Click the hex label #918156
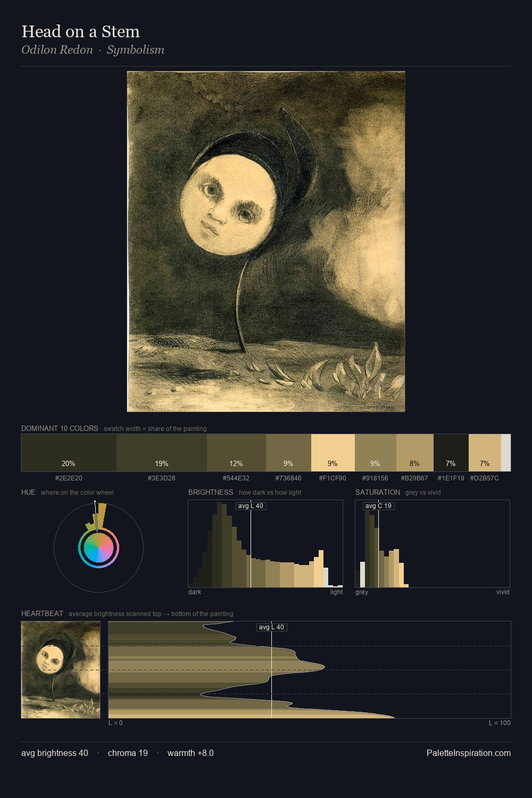This screenshot has height=798, width=532. tap(376, 478)
